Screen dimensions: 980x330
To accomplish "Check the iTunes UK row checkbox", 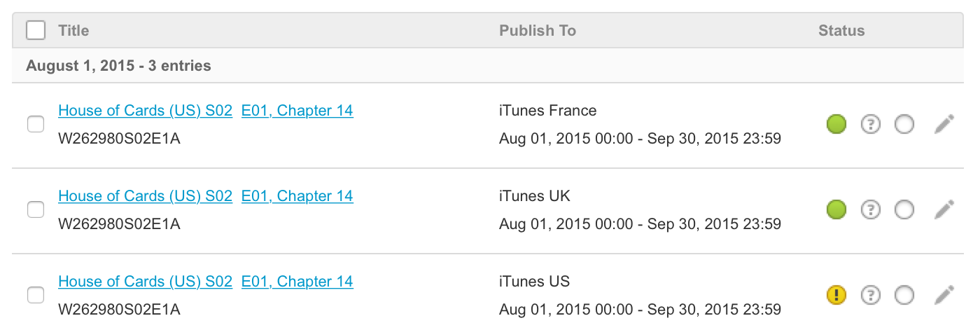I will [x=35, y=209].
